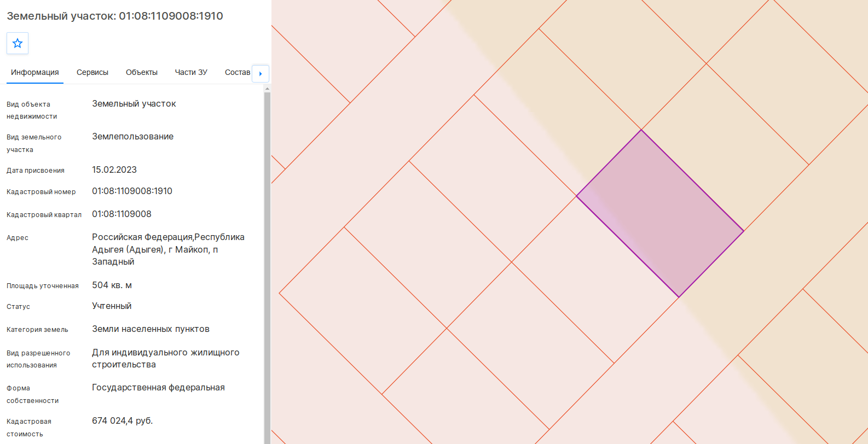Click the Земли населенных пунктов category value

(151, 329)
